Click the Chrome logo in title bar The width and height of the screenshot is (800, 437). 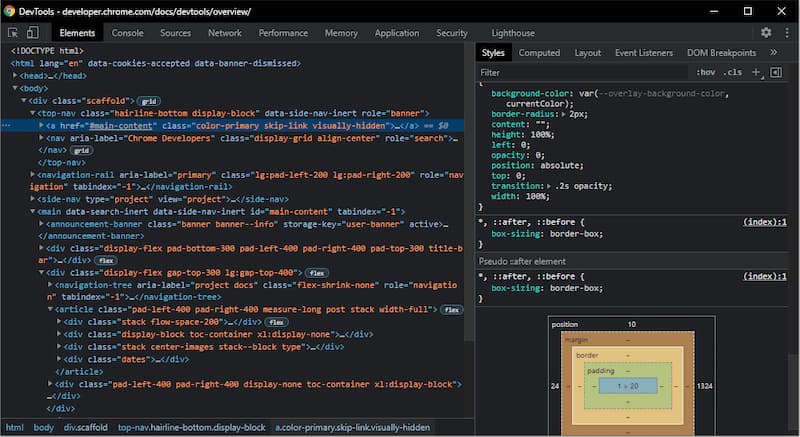[x=9, y=11]
